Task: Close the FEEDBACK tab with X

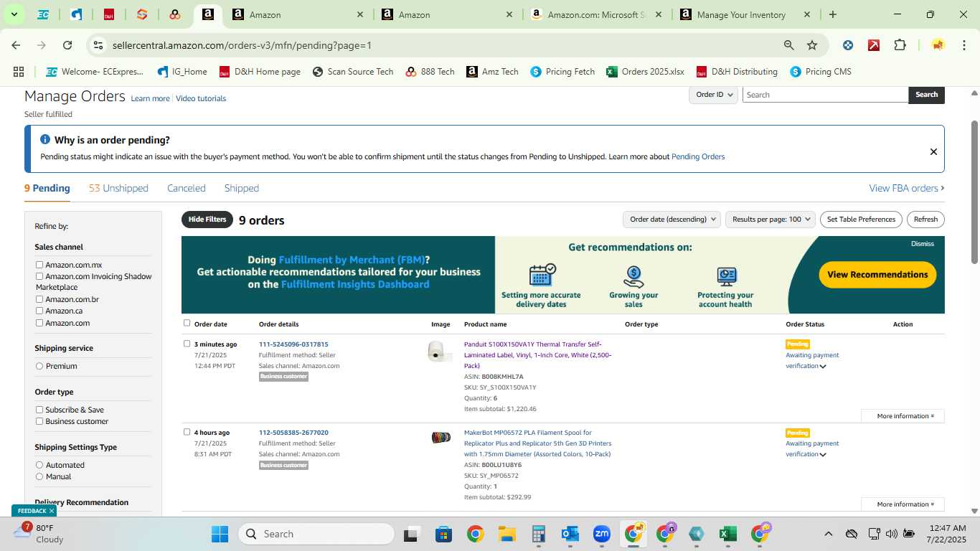Action: (x=52, y=511)
